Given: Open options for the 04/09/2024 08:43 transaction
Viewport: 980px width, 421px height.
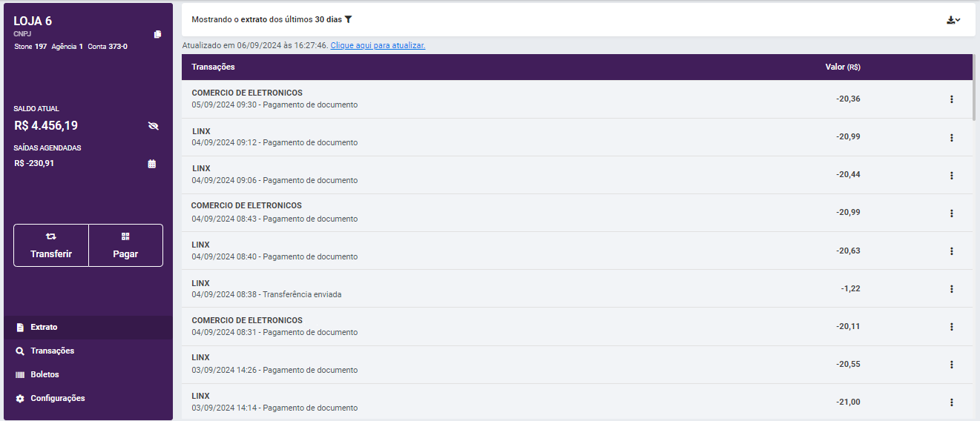Looking at the screenshot, I should click(x=952, y=213).
